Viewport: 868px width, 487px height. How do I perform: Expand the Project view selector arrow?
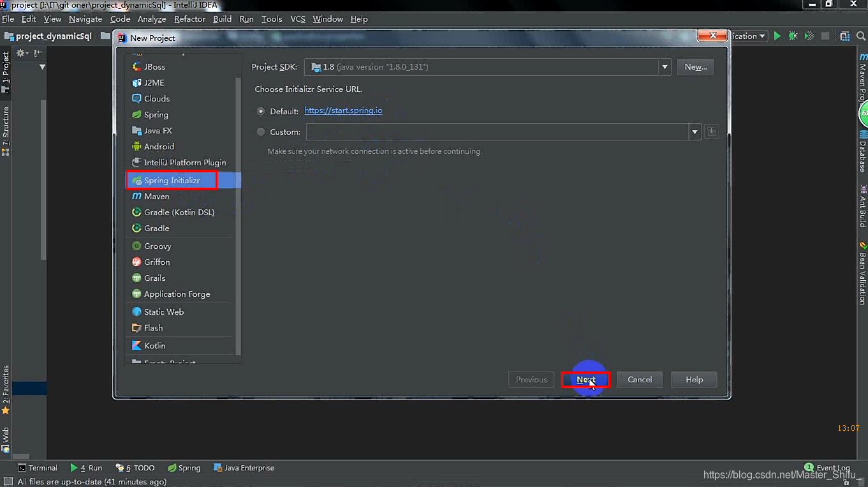pos(43,67)
